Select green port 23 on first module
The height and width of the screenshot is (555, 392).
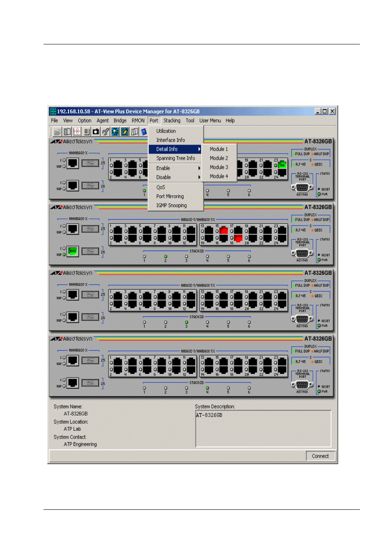pyautogui.click(x=282, y=165)
